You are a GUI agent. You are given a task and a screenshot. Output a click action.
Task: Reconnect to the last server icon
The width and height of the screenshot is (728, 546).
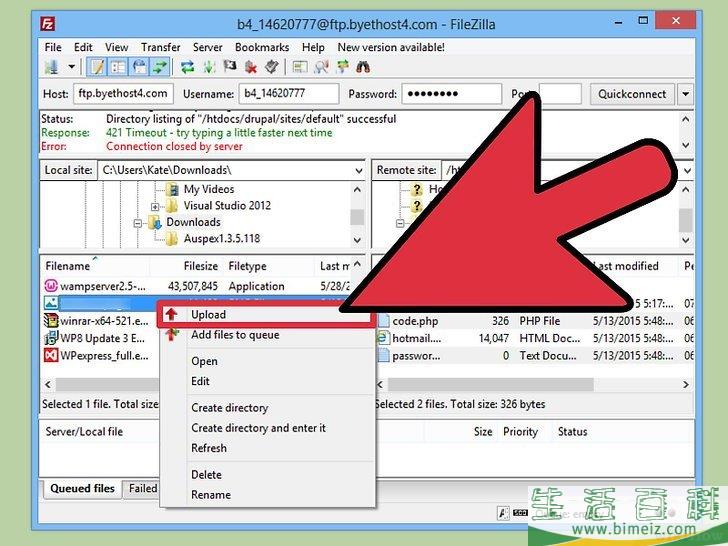(x=272, y=67)
